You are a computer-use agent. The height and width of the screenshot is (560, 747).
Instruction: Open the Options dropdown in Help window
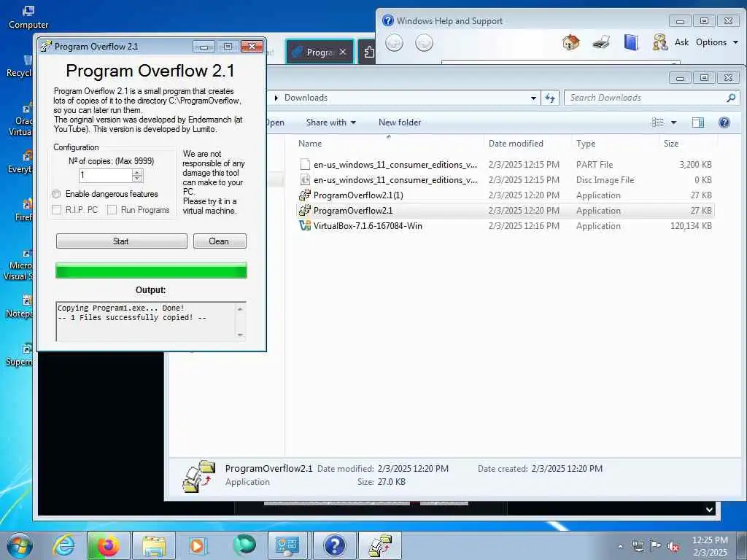pyautogui.click(x=717, y=42)
